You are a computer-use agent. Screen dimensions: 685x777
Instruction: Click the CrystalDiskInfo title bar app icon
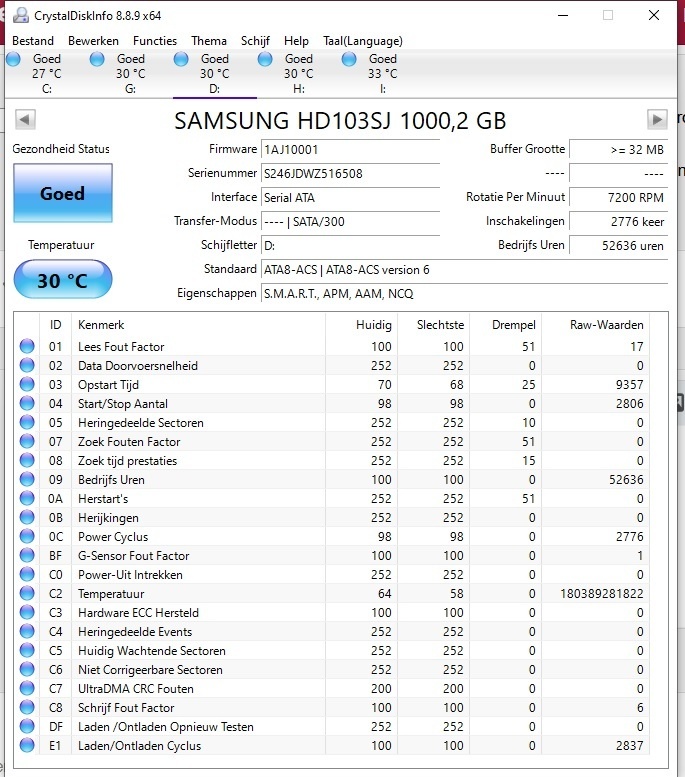[21, 15]
